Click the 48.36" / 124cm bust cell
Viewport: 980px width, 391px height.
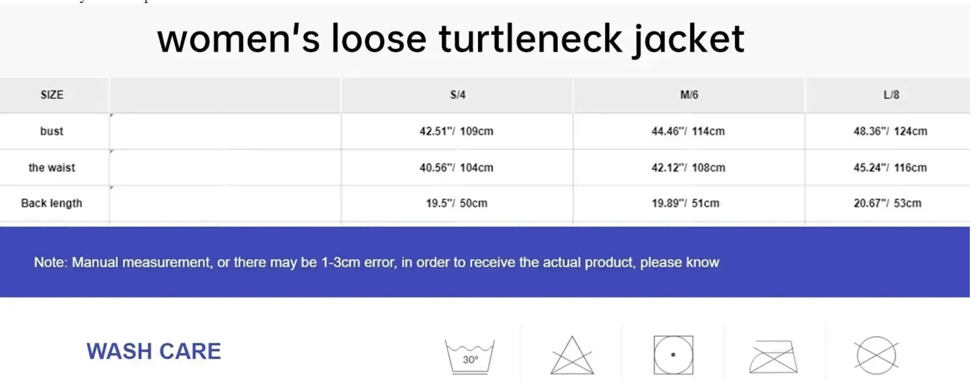coord(890,131)
